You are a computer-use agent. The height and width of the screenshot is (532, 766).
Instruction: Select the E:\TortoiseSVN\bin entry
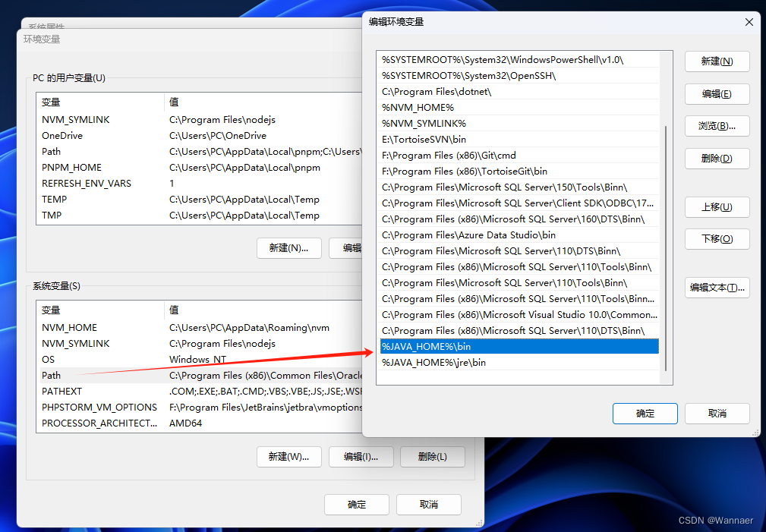(519, 139)
